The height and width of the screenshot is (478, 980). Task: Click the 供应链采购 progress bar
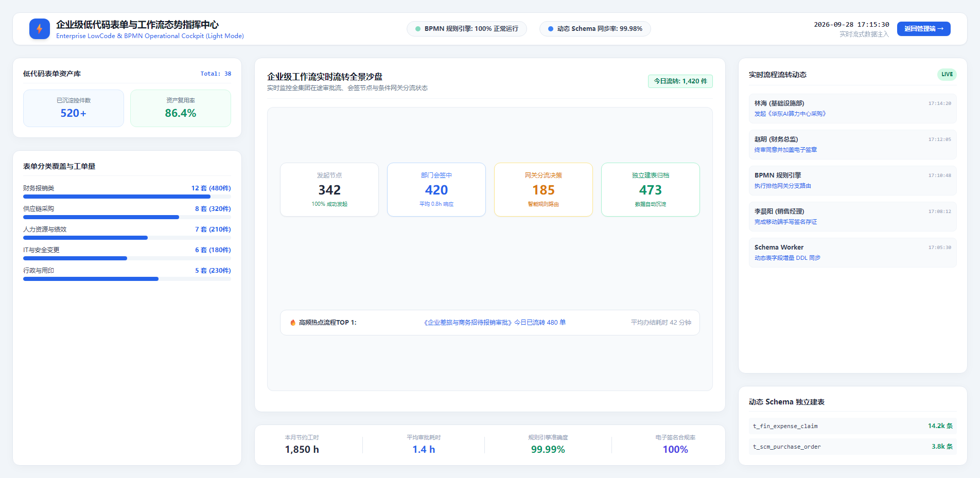tap(127, 217)
